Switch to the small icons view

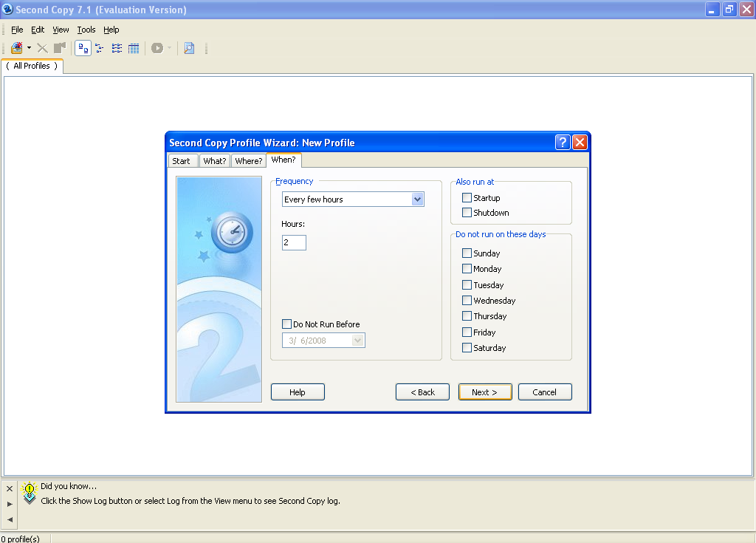point(100,48)
